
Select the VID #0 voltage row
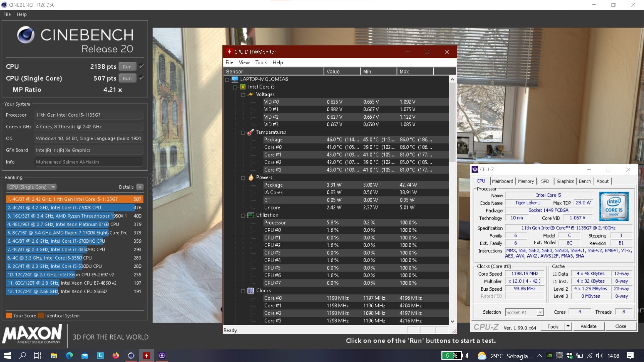(356, 102)
